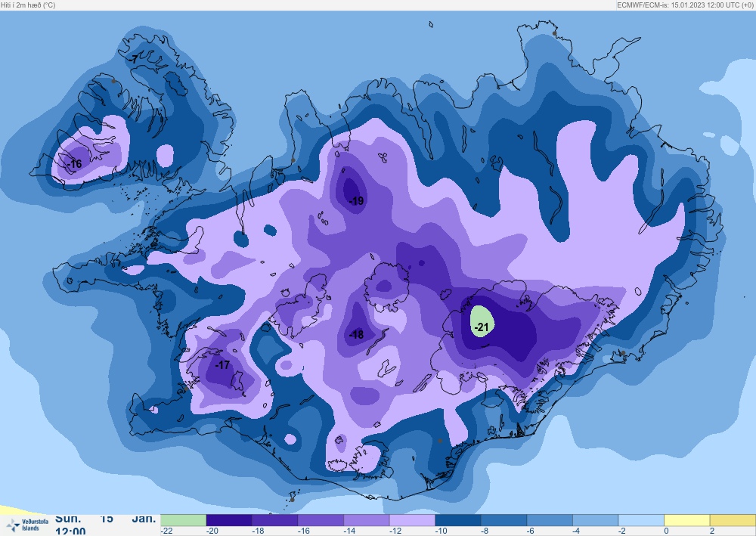Click the -16 temperature label in the Westfjords
This screenshot has width=756, height=536.
(75, 164)
